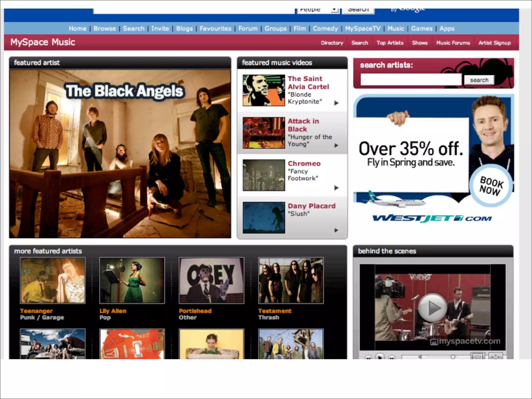Open the Games section
This screenshot has width=532, height=399.
click(x=422, y=29)
